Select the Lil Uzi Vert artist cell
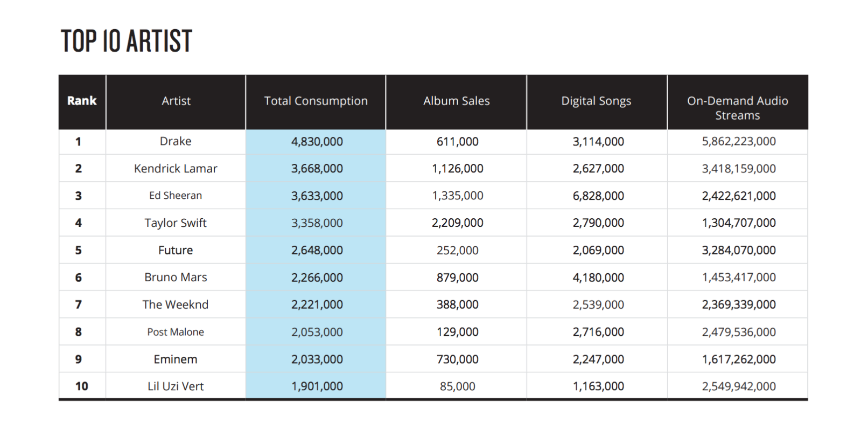Image resolution: width=868 pixels, height=443 pixels. [x=176, y=386]
